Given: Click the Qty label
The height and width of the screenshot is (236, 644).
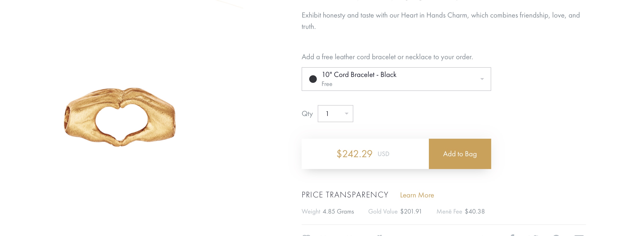Looking at the screenshot, I should [x=307, y=114].
